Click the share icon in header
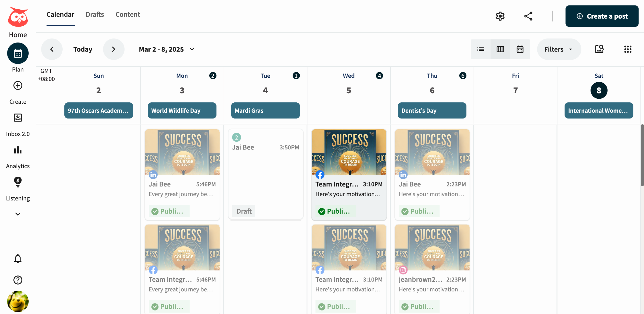 528,16
